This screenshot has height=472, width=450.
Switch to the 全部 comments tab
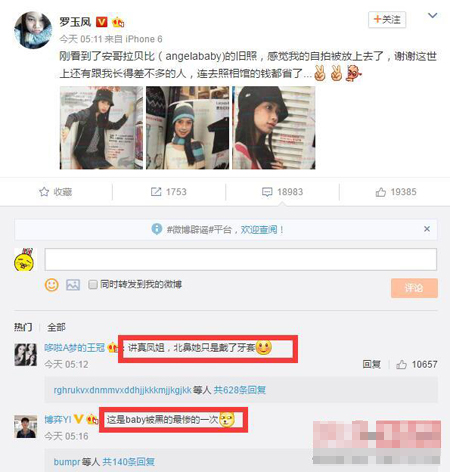(x=56, y=327)
